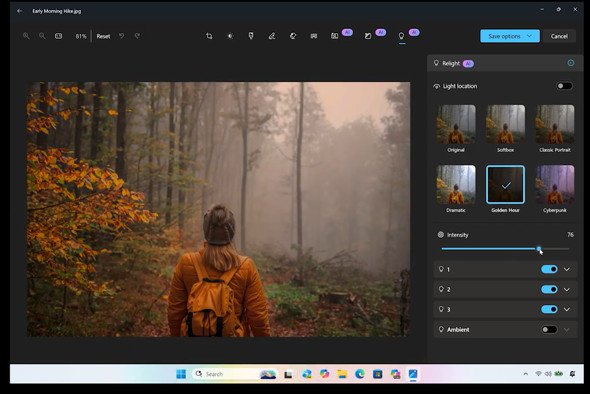Open the Background tool icon
This screenshot has width=590, height=394.
[314, 36]
